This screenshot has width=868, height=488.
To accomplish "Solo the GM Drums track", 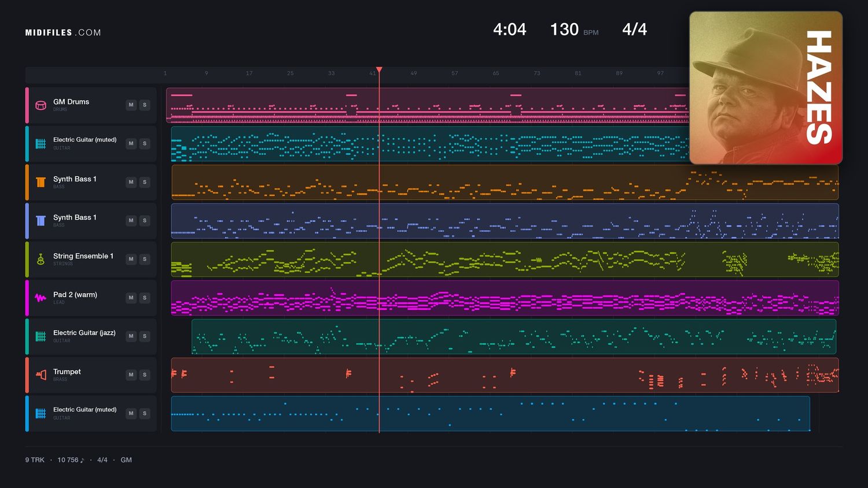I will (145, 105).
